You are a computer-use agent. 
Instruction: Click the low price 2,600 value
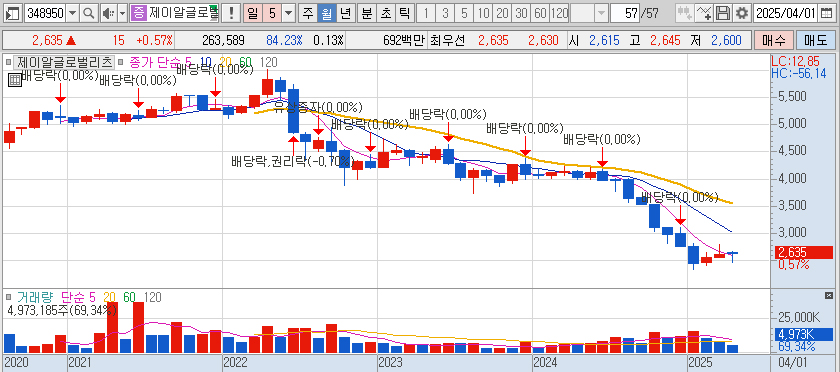pyautogui.click(x=726, y=40)
